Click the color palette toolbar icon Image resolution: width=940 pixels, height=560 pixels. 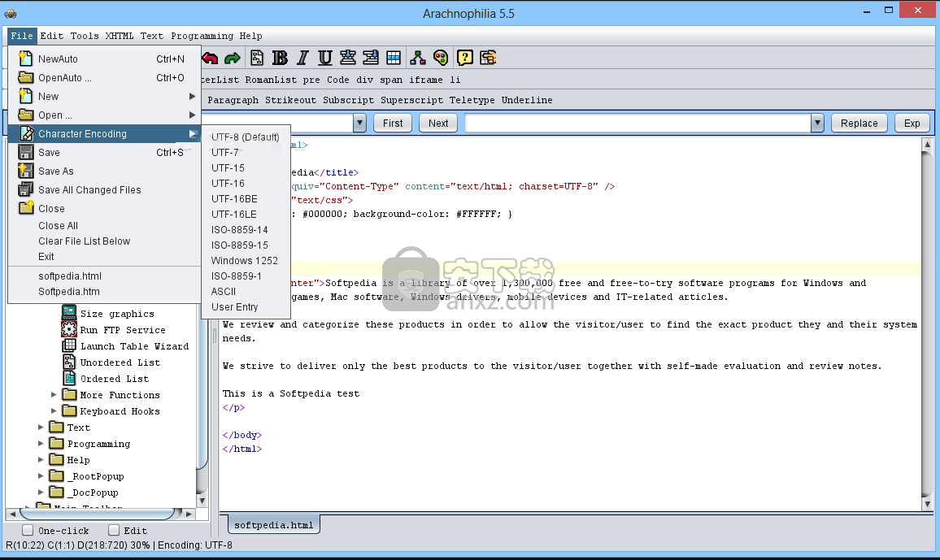click(441, 58)
